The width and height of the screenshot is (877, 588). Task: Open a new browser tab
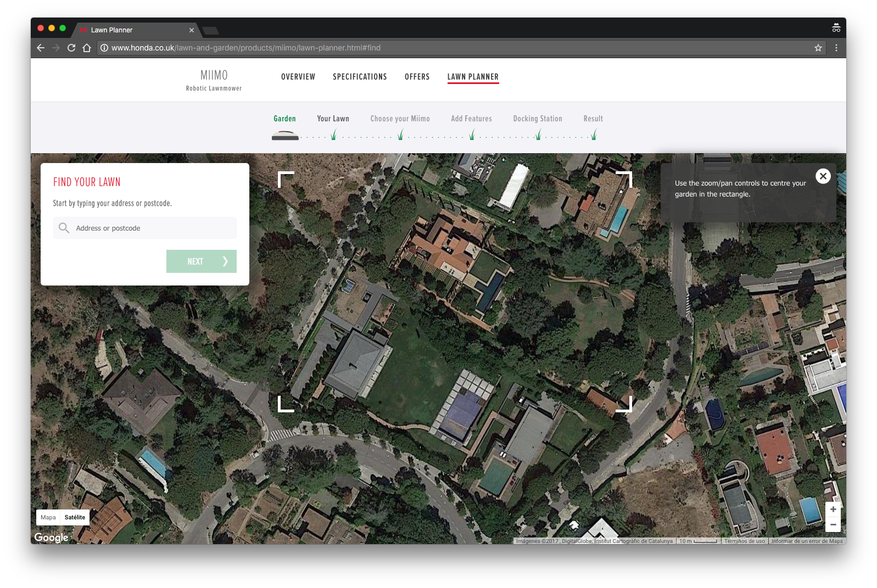(x=211, y=31)
